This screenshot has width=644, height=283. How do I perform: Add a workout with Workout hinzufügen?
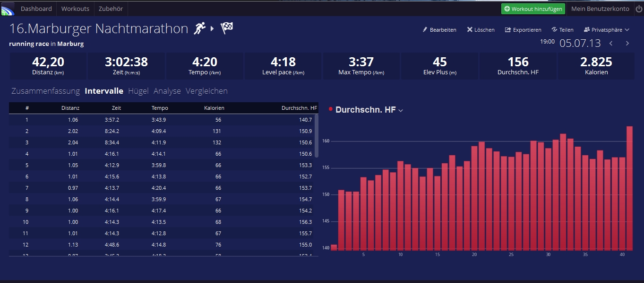point(533,9)
